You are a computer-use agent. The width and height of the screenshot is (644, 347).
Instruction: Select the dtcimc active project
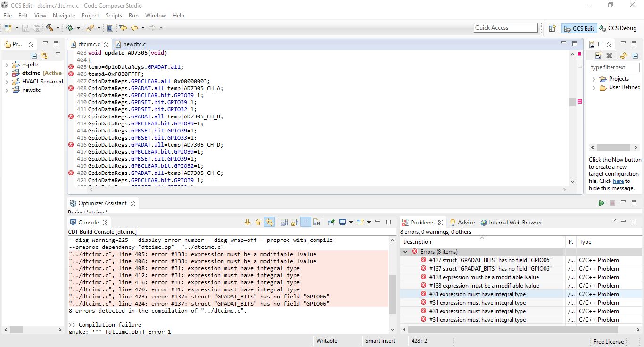click(37, 73)
